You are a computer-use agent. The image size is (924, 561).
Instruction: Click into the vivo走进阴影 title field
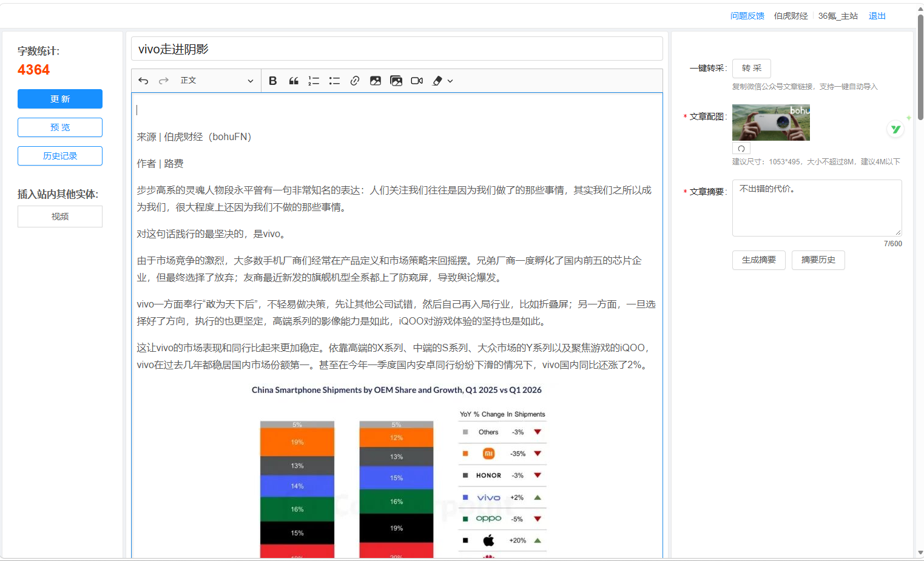pyautogui.click(x=397, y=49)
